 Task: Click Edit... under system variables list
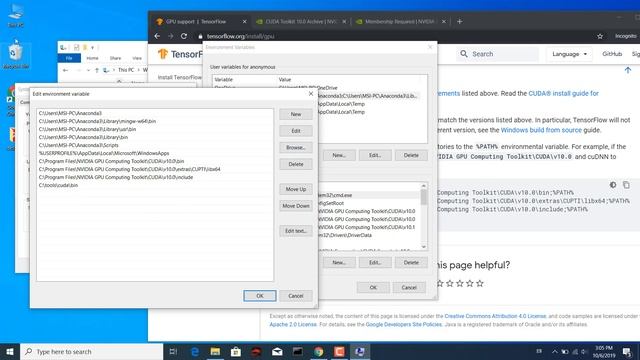[375, 262]
